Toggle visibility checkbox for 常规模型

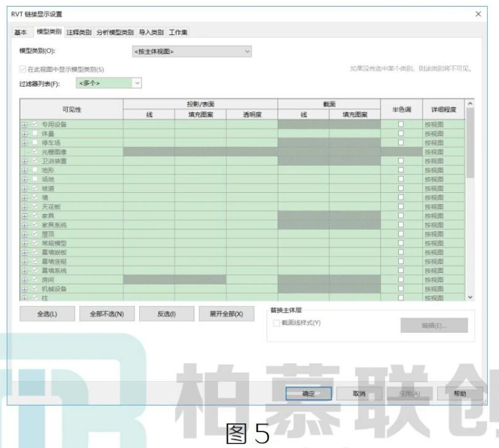[x=35, y=243]
